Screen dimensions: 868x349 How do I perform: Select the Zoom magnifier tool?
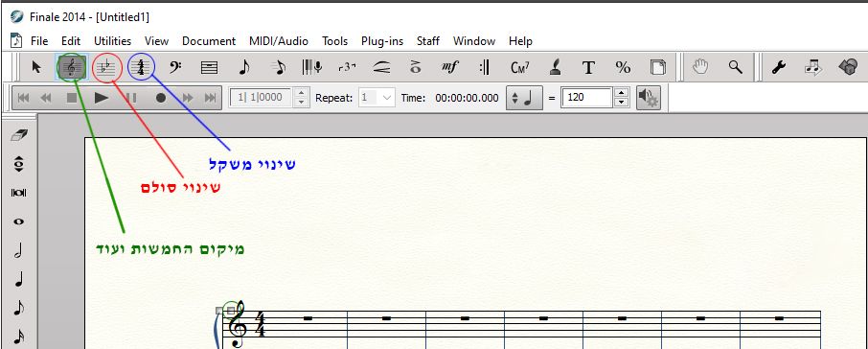[735, 67]
